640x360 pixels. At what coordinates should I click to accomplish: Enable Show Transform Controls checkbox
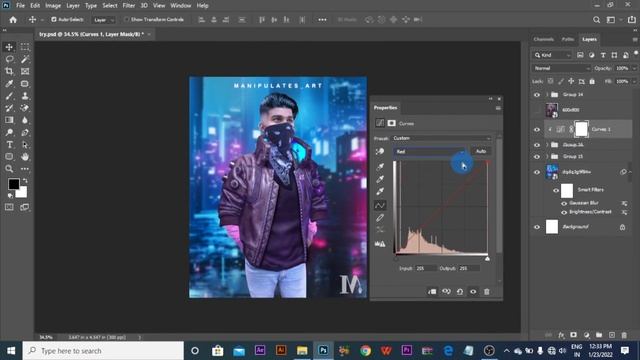[x=126, y=19]
